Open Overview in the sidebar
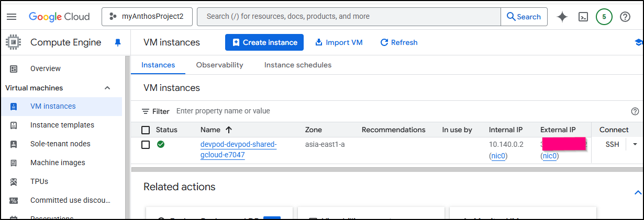Image resolution: width=644 pixels, height=220 pixels. [46, 68]
